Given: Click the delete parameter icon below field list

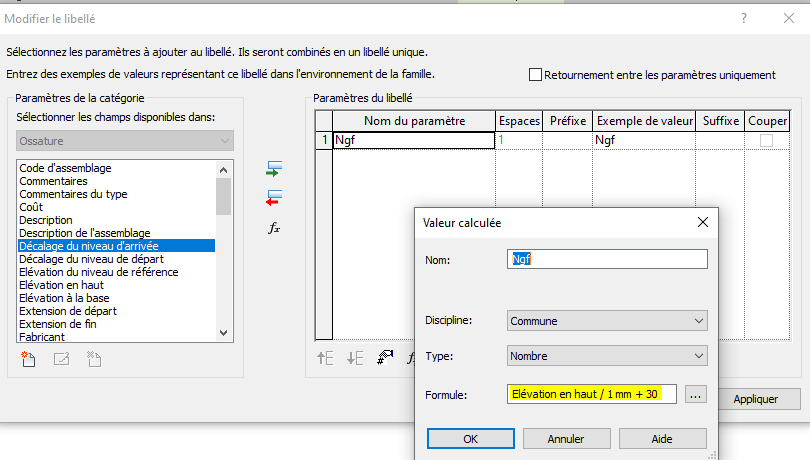Looking at the screenshot, I should (x=94, y=358).
